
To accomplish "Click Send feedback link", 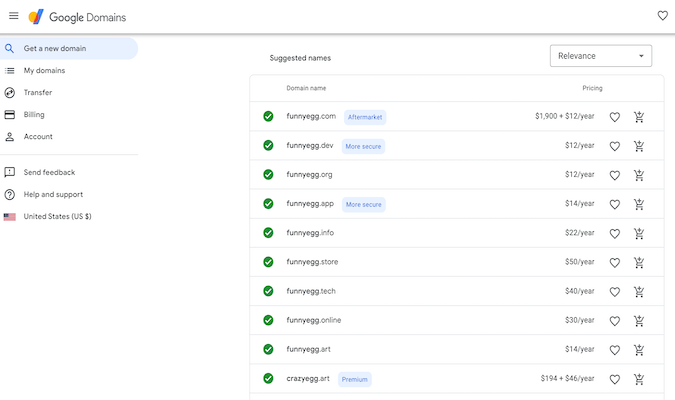I will tap(49, 172).
